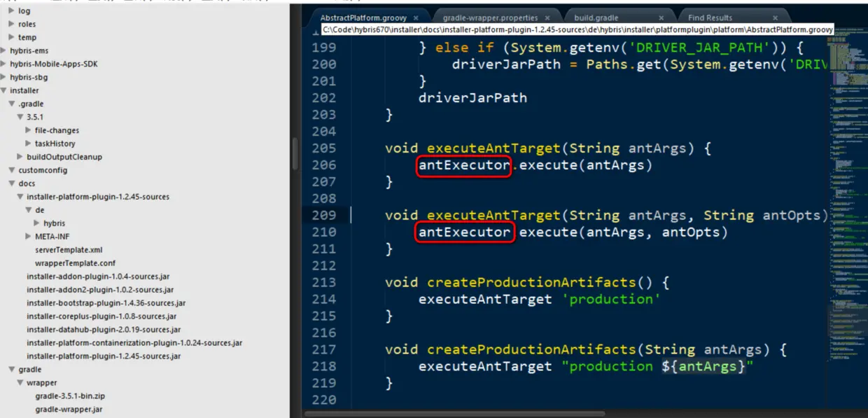Select installer-platform-plugin-1.2.45-sources.jar file
This screenshot has height=418, width=868.
point(104,356)
